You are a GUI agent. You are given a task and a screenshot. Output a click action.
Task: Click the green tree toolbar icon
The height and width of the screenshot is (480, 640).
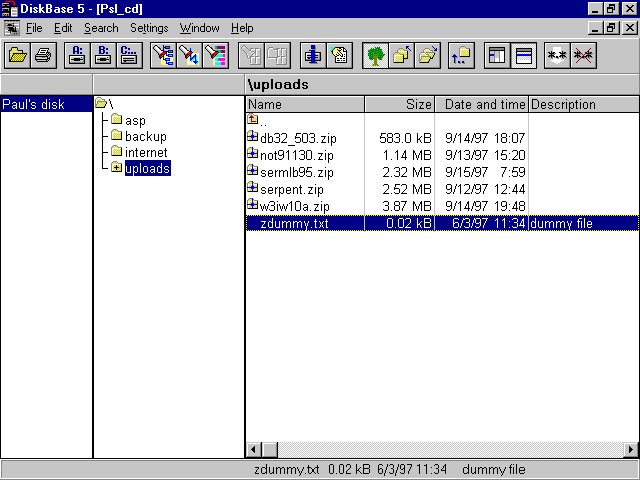click(375, 56)
